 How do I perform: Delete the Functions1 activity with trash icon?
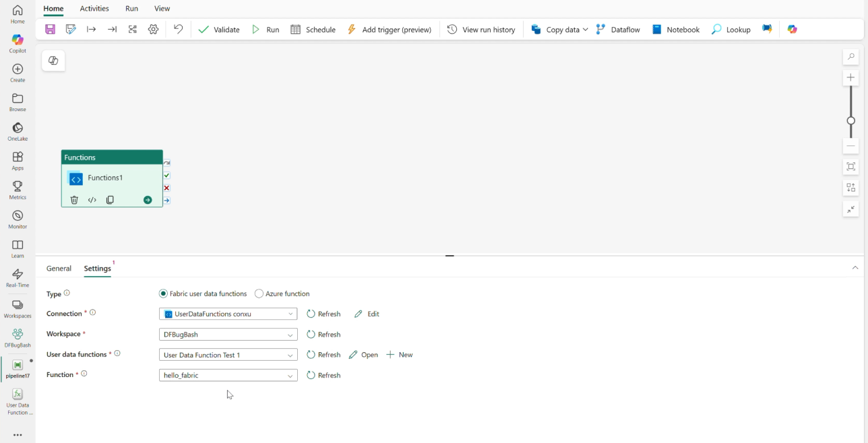click(74, 200)
